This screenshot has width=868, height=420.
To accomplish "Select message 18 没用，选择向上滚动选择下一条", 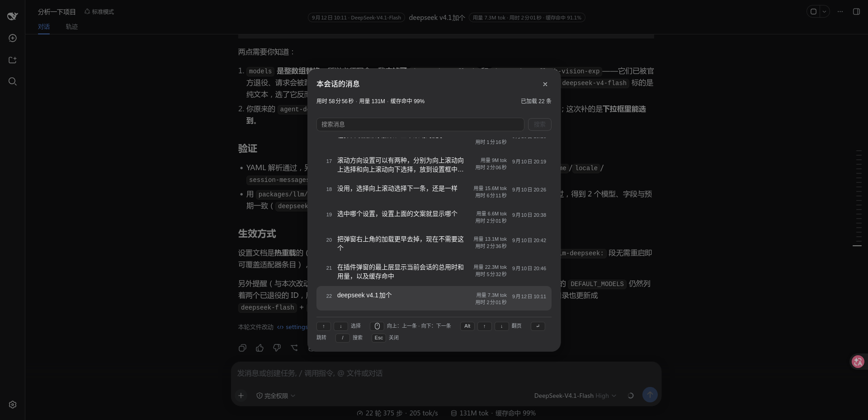I will coord(434,192).
